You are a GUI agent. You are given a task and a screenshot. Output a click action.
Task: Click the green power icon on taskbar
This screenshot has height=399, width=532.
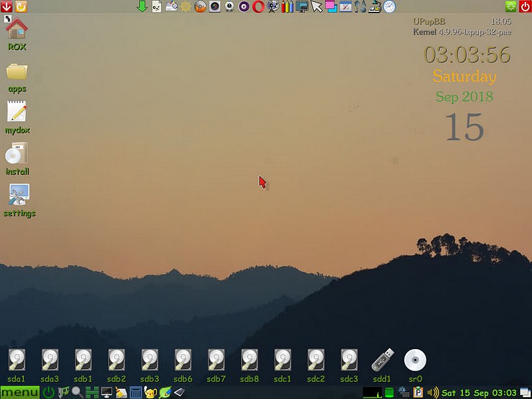click(49, 392)
